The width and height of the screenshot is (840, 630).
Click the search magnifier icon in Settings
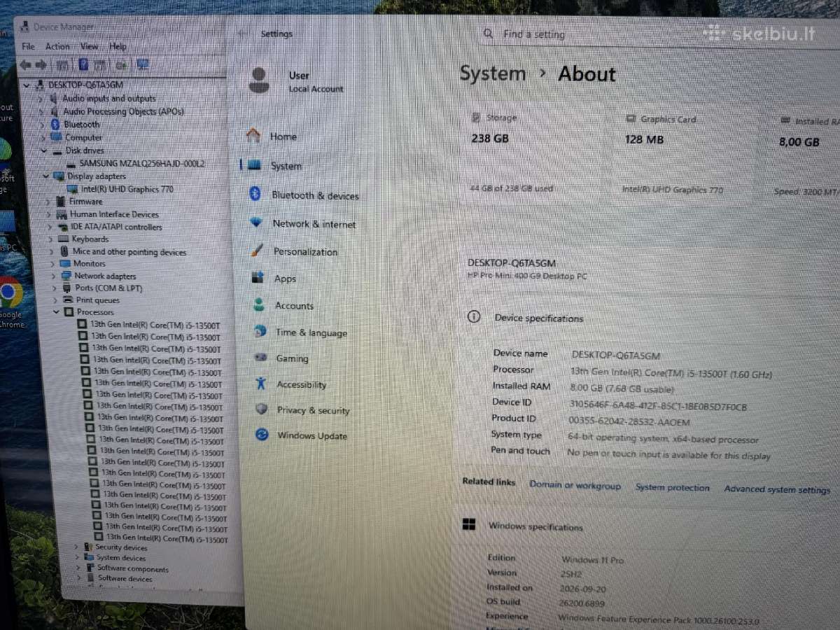[489, 34]
